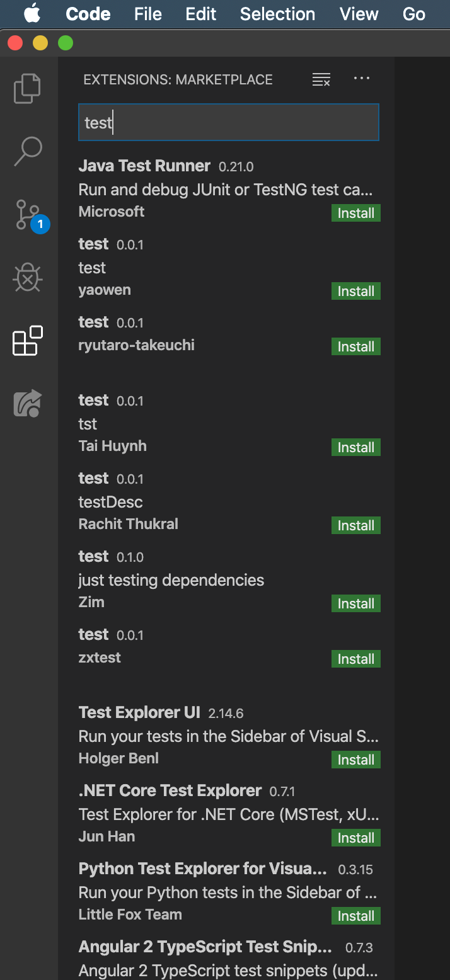Select the Extensions icon in the activity bar
450x980 pixels.
pyautogui.click(x=28, y=340)
